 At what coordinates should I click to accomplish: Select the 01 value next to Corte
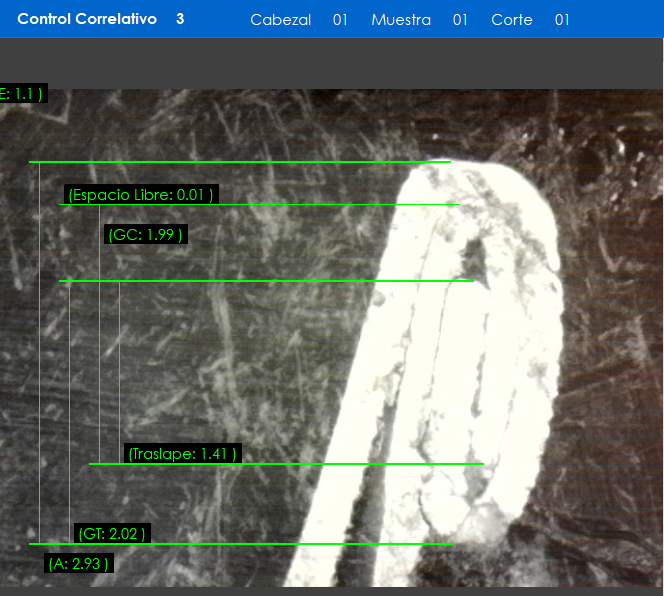[562, 20]
